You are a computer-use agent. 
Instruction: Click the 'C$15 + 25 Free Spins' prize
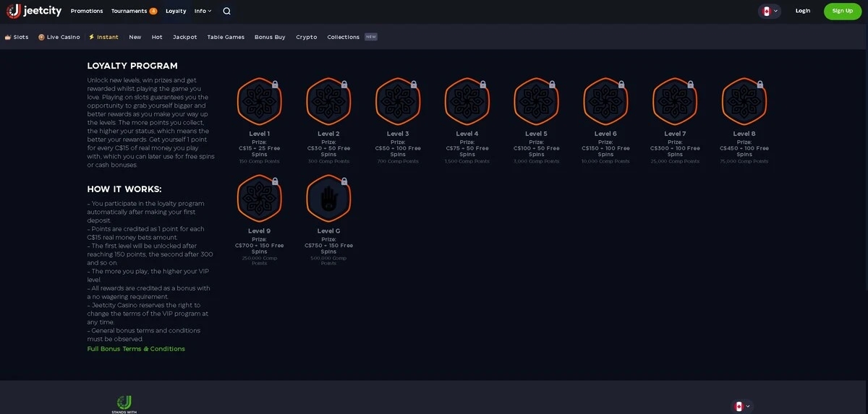[260, 151]
